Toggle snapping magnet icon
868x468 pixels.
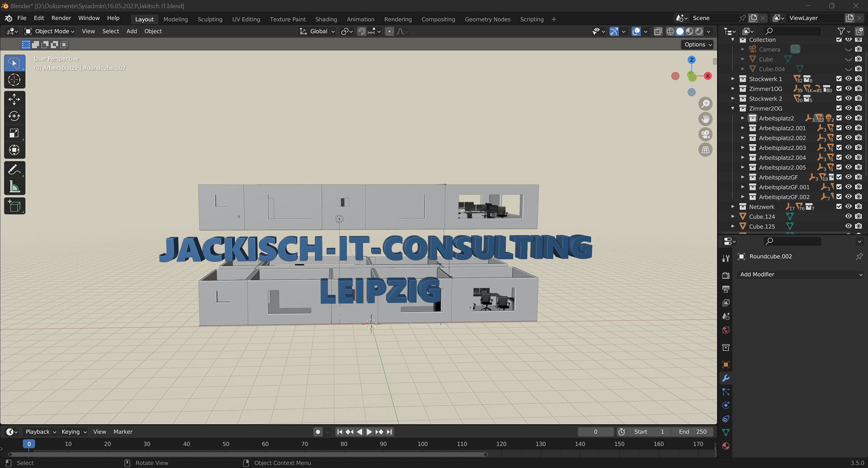(361, 31)
